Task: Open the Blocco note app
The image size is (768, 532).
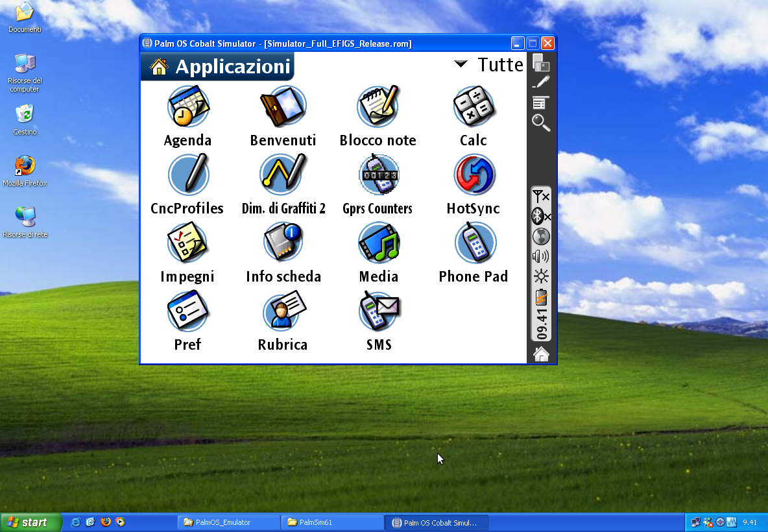Action: [x=378, y=107]
